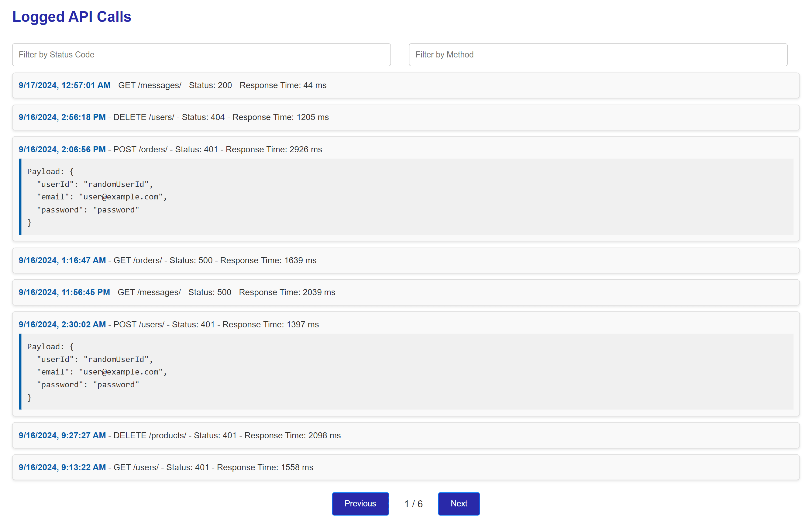This screenshot has height=521, width=812.
Task: Focus the Filter by Method input
Action: click(597, 54)
